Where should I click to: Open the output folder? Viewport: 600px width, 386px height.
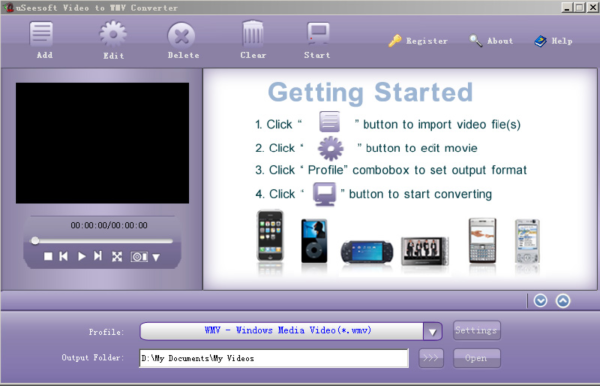point(476,358)
